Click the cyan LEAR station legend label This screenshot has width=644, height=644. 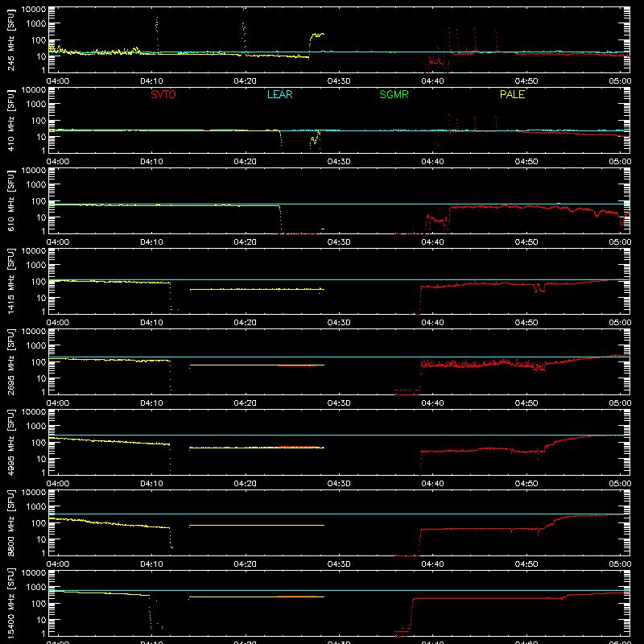point(279,94)
